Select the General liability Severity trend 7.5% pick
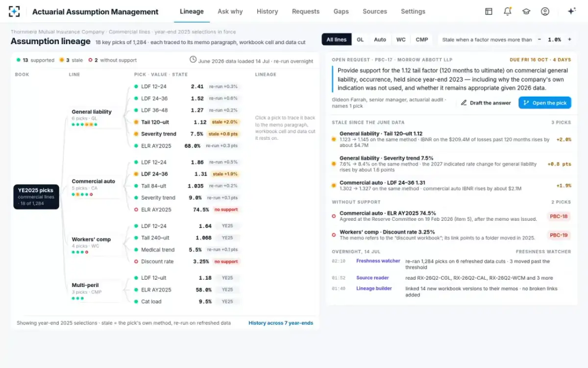Image resolution: width=588 pixels, height=368 pixels. pos(188,134)
